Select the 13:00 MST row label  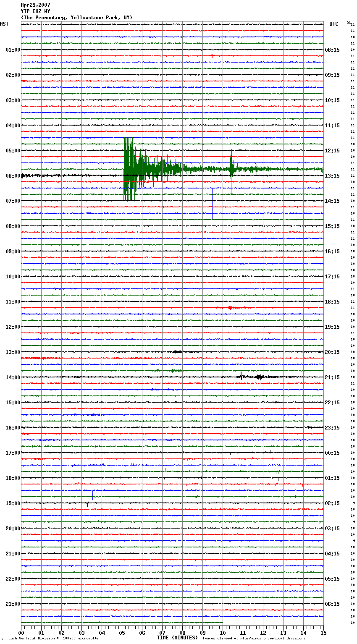(13, 352)
